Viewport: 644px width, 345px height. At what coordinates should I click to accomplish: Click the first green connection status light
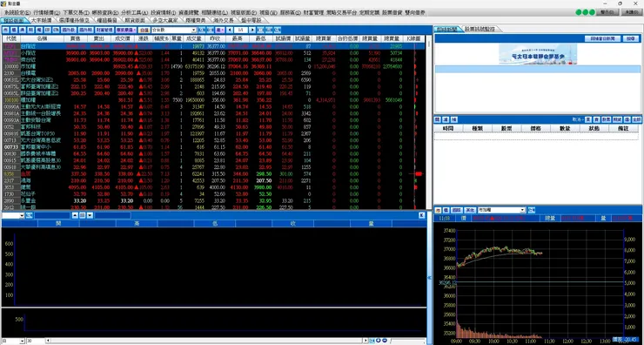point(579,12)
